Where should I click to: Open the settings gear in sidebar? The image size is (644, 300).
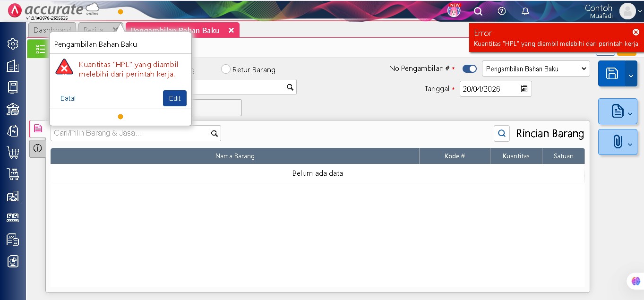(13, 44)
